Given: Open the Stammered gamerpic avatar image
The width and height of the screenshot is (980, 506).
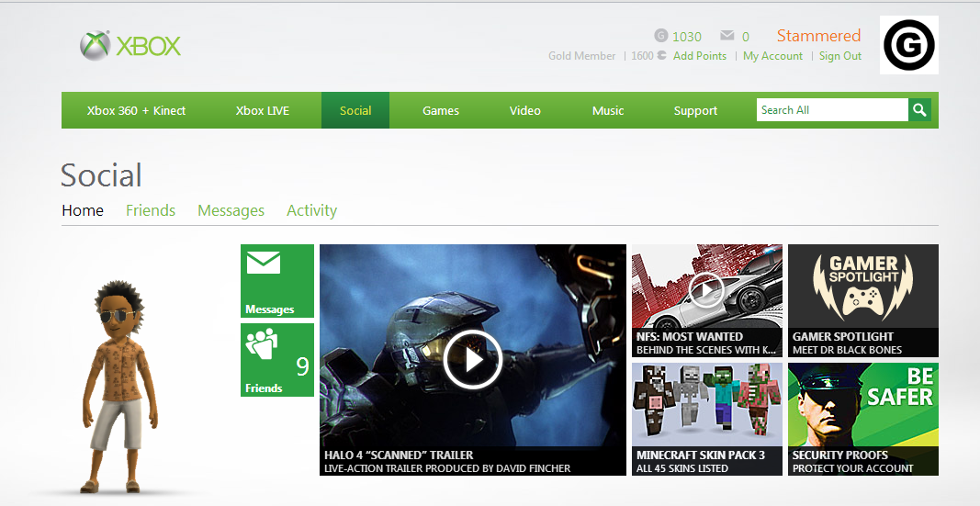Looking at the screenshot, I should pos(908,45).
